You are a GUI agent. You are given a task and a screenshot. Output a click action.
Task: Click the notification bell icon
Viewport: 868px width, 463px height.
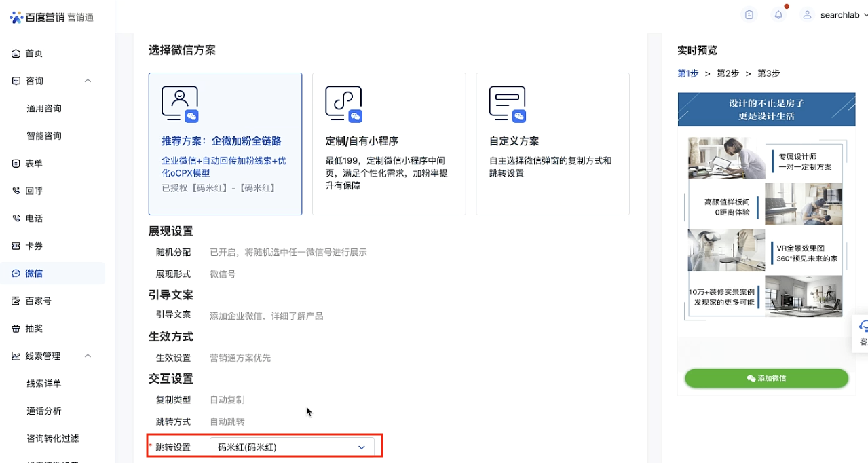point(778,15)
